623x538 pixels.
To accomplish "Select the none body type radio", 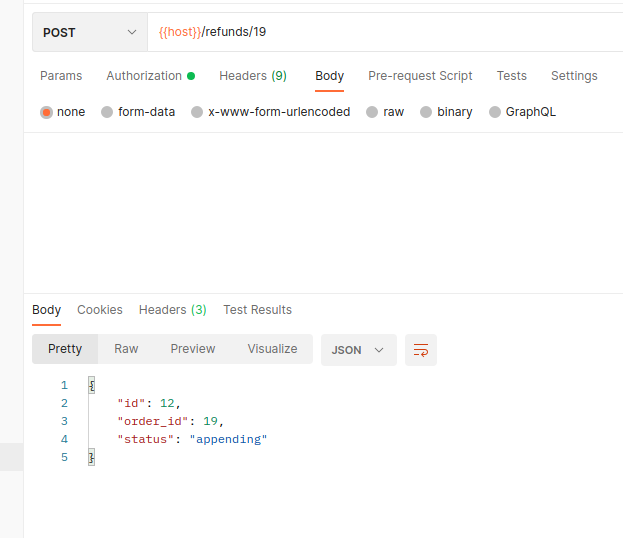I will (x=46, y=112).
